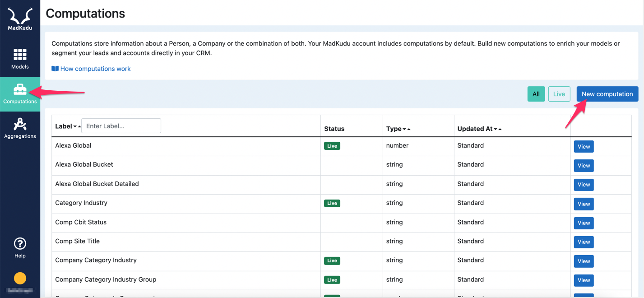The image size is (644, 298).
Task: Sort by Type column arrows
Action: tap(406, 129)
